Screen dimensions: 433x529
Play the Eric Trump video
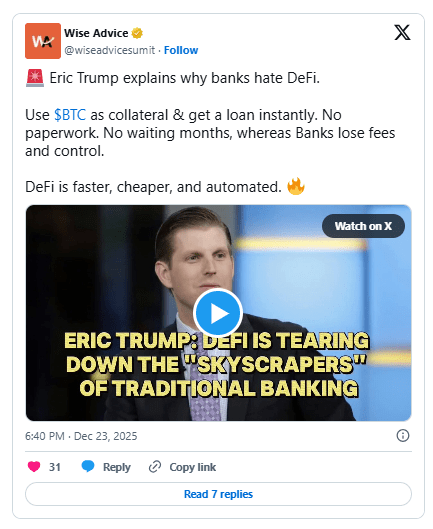(x=218, y=313)
